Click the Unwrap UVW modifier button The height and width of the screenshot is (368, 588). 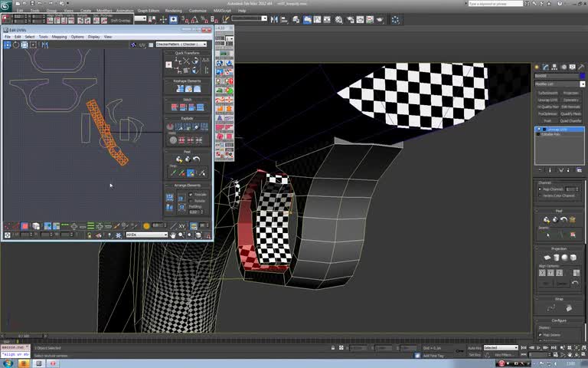coord(547,100)
